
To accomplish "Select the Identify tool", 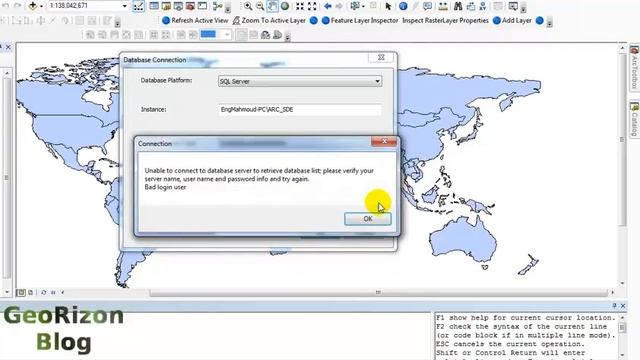I will click(x=403, y=6).
